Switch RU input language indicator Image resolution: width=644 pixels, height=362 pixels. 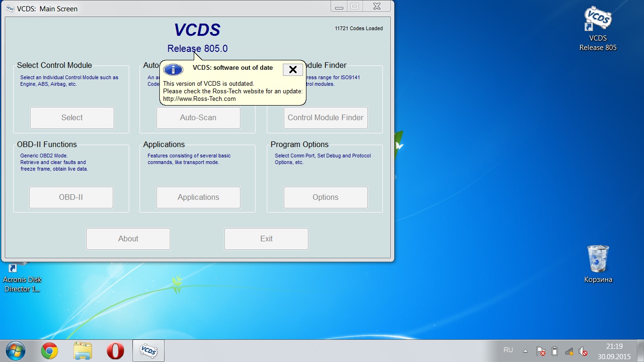pos(508,350)
